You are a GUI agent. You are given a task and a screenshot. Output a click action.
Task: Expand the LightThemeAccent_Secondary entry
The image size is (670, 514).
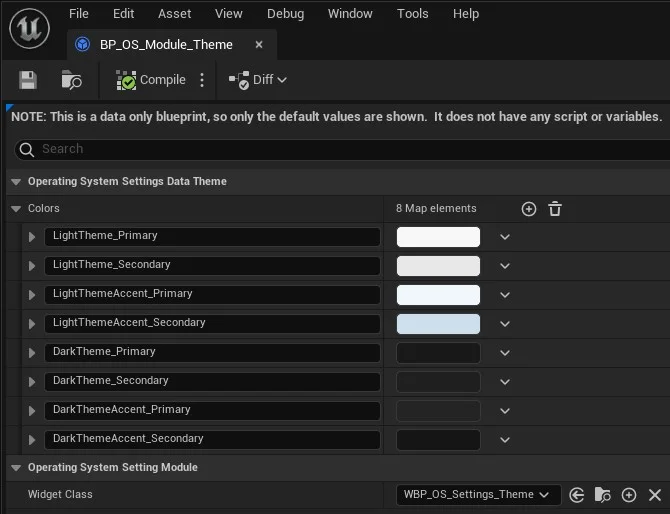[x=32, y=324]
